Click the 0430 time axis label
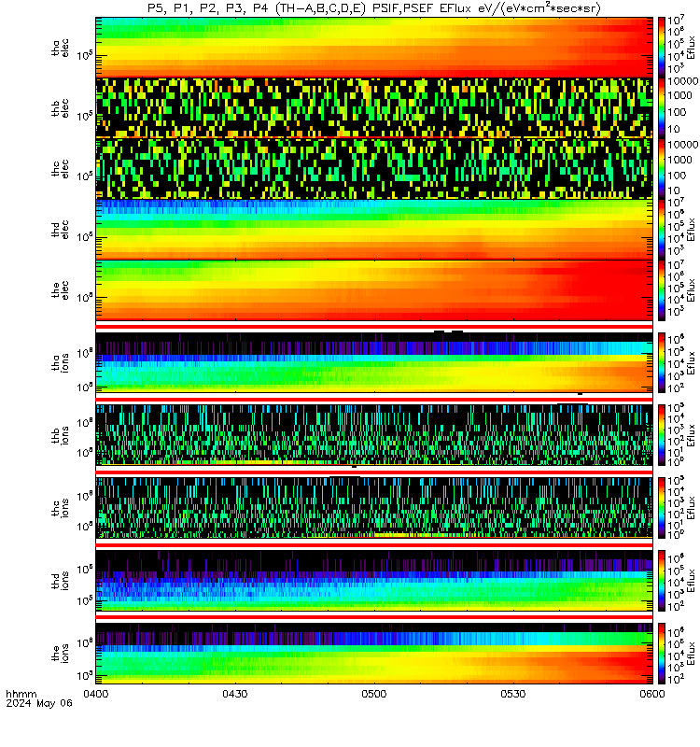 pyautogui.click(x=235, y=694)
